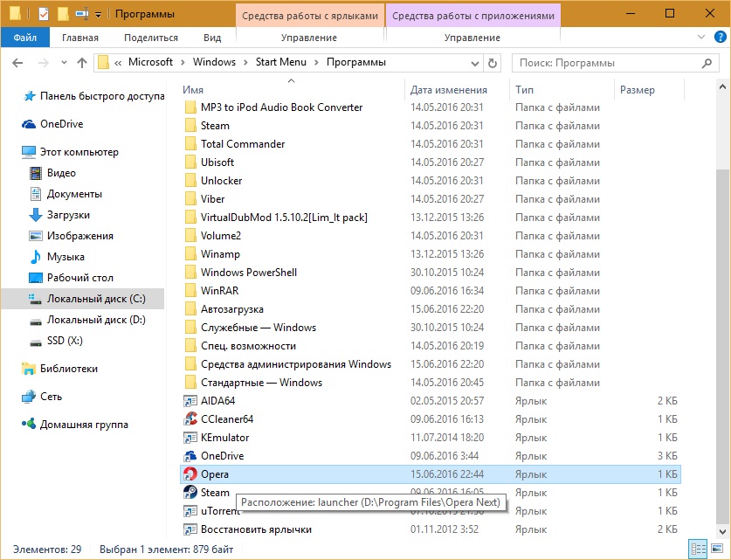731x560 pixels.
Task: Sort by Тип column header
Action: point(562,90)
